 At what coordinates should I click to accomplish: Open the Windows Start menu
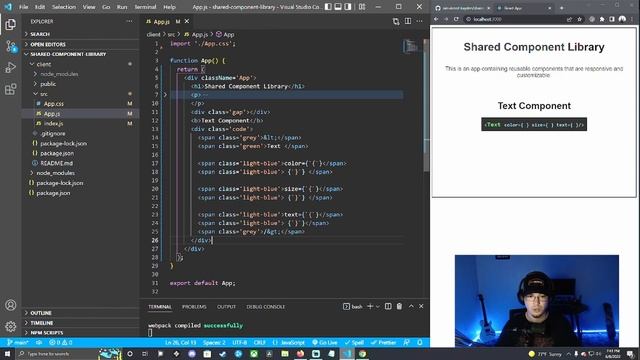pyautogui.click(x=7, y=354)
